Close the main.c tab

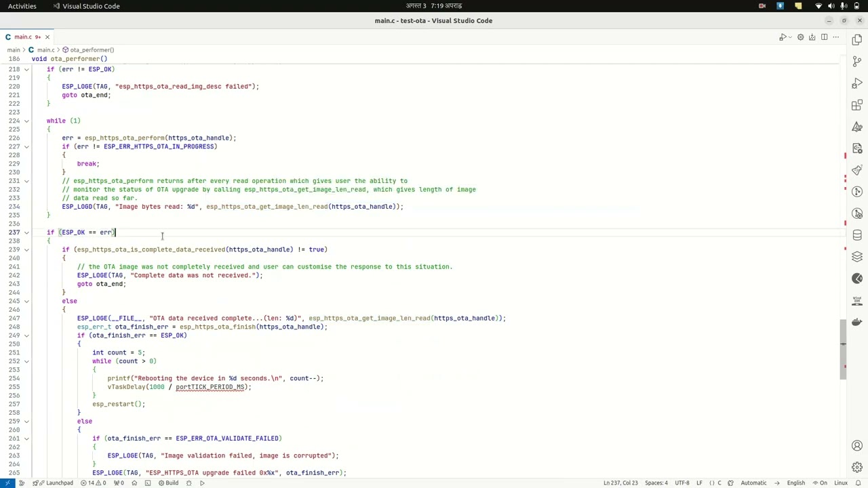click(x=47, y=37)
